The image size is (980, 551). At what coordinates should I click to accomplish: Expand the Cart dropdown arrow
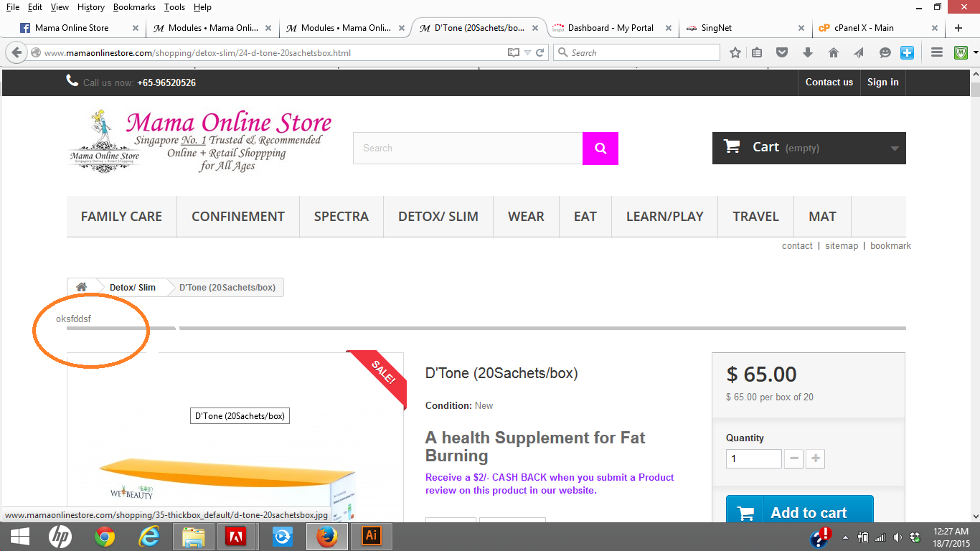click(x=895, y=149)
